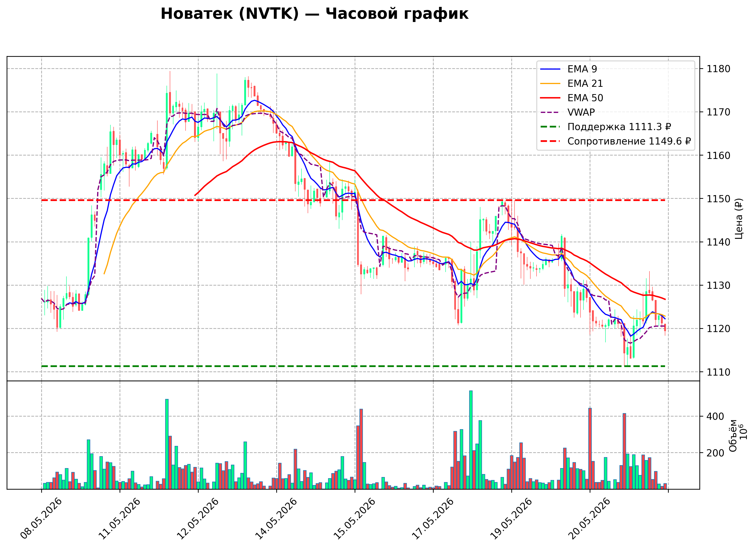Click the price axis tick "1120"

coord(718,329)
